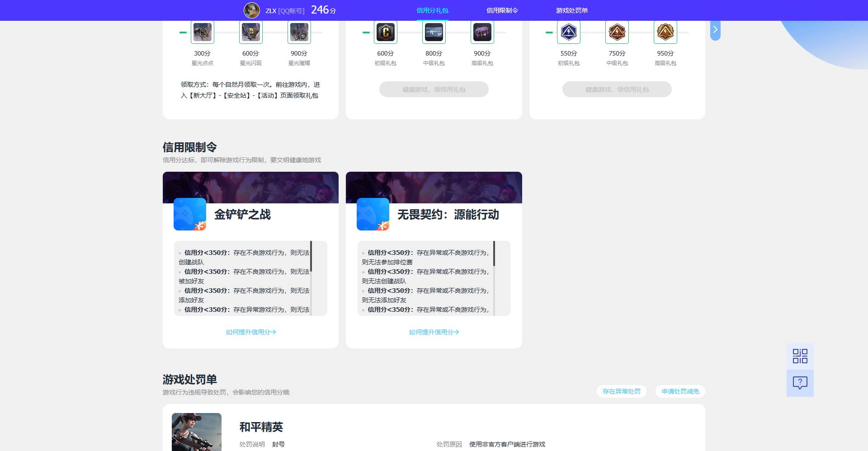Click the 750分 中级礼包 bronze badge icon
This screenshot has height=451, width=868.
click(617, 32)
